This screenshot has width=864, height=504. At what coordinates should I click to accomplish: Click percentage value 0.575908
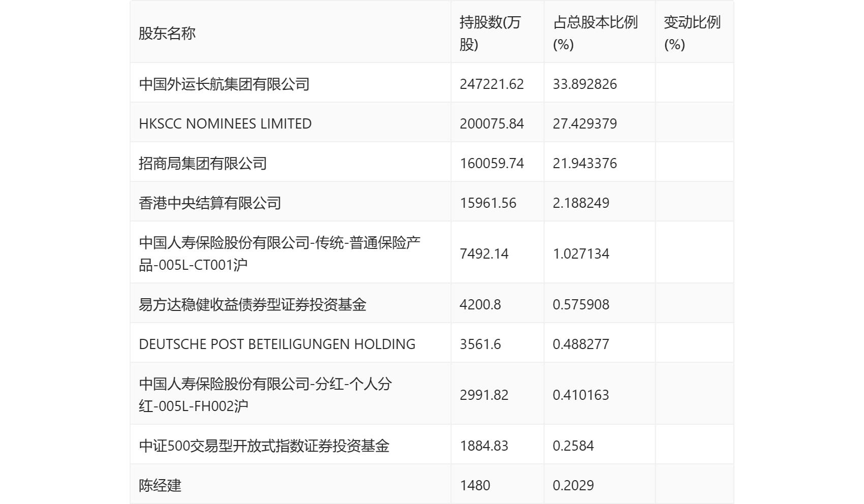coord(581,304)
